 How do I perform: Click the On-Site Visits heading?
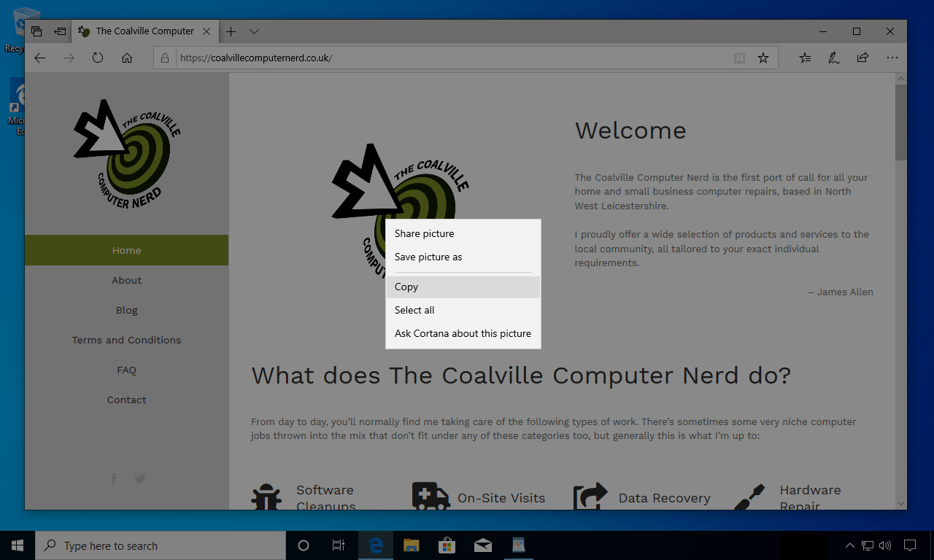[x=501, y=498]
